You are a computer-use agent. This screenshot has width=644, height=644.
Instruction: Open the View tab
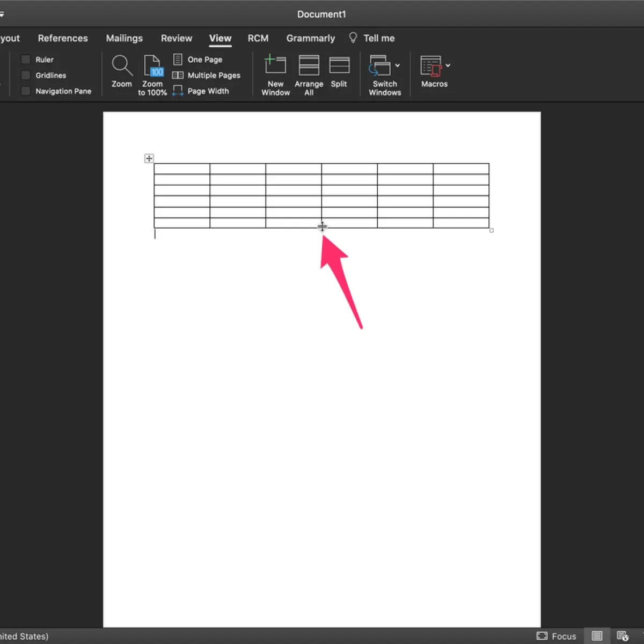(x=221, y=38)
